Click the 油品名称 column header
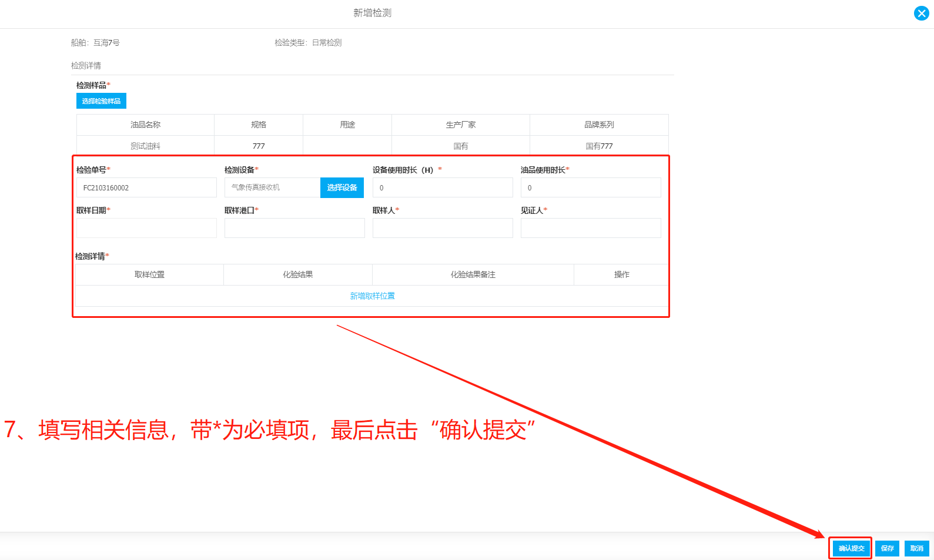Image resolution: width=934 pixels, height=560 pixels. 145,125
